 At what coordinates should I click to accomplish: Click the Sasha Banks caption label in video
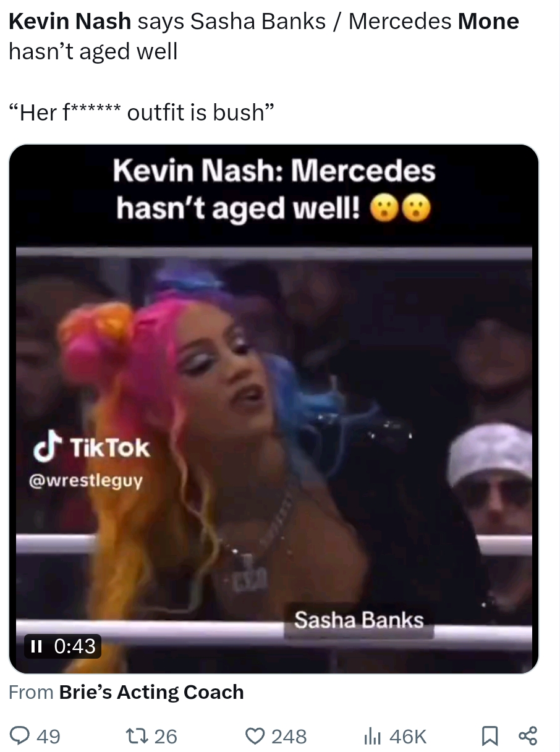pos(359,619)
